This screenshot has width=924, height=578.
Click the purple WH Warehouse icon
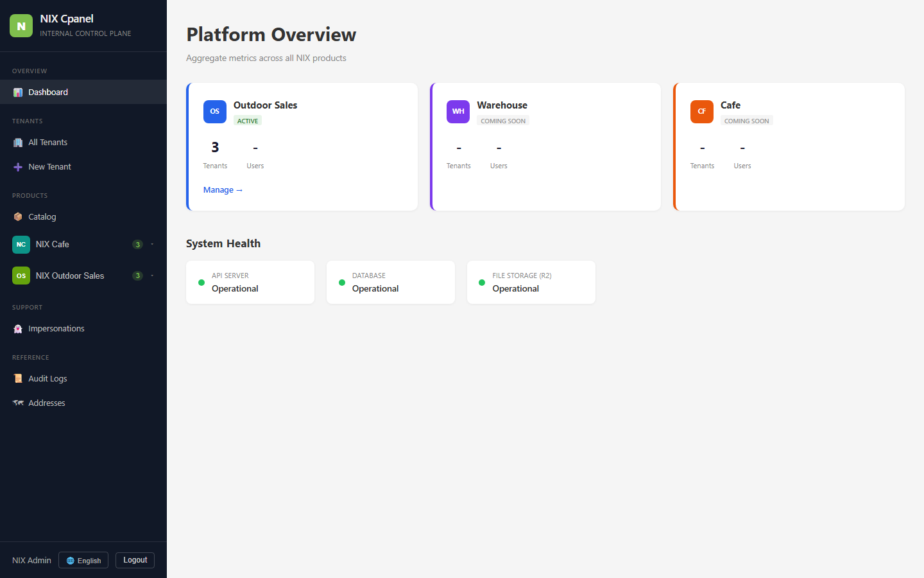[x=458, y=112]
